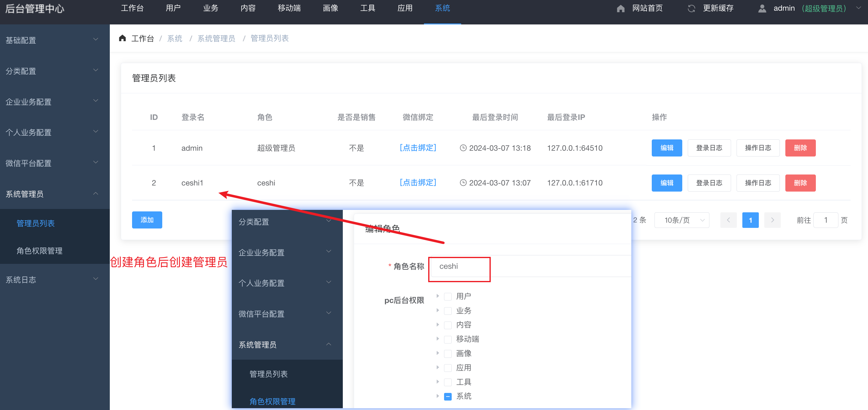Click the clock icon in the admin row
868x410 pixels.
(463, 148)
